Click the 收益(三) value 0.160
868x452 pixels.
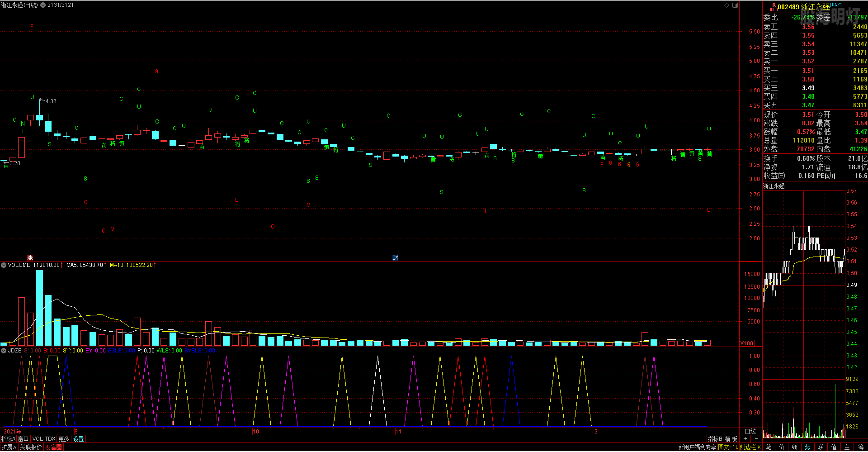tap(807, 176)
